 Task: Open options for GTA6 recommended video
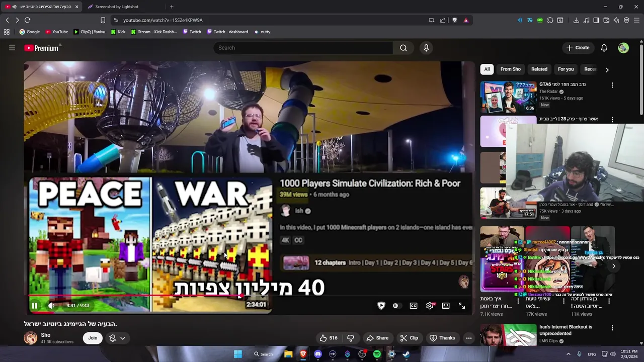pyautogui.click(x=612, y=85)
